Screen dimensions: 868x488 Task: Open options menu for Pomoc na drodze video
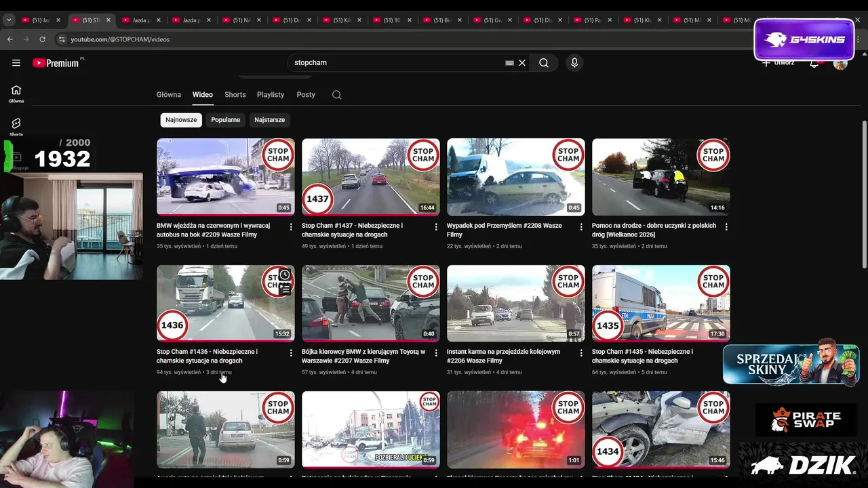point(726,227)
